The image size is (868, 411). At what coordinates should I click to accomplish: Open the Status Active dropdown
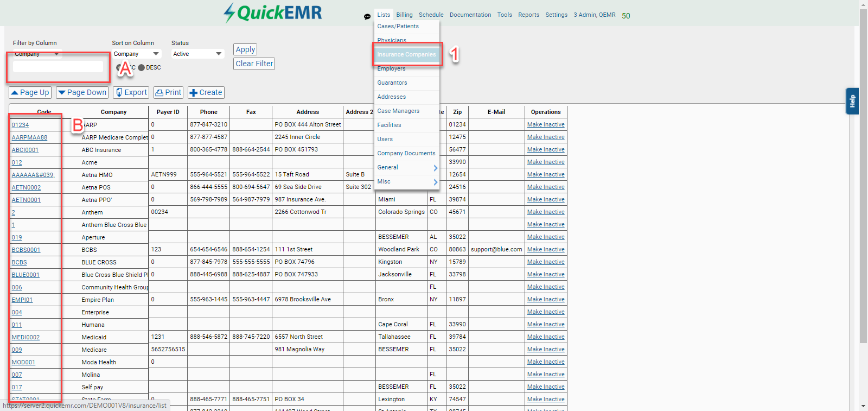tap(197, 54)
